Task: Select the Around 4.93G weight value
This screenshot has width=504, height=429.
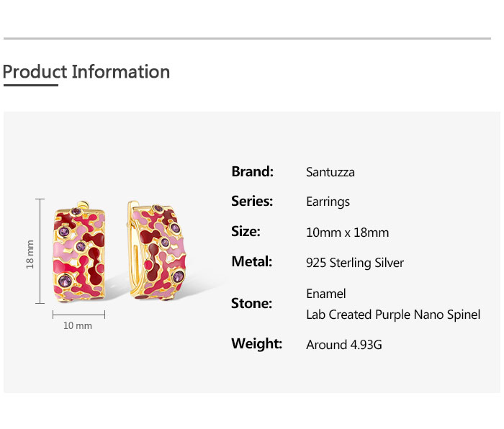Action: 344,345
